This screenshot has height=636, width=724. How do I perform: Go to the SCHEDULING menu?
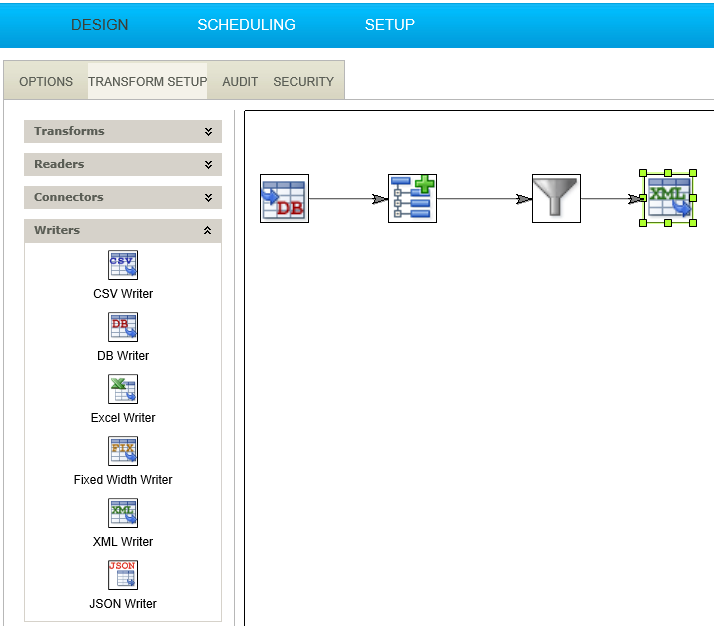coord(246,25)
